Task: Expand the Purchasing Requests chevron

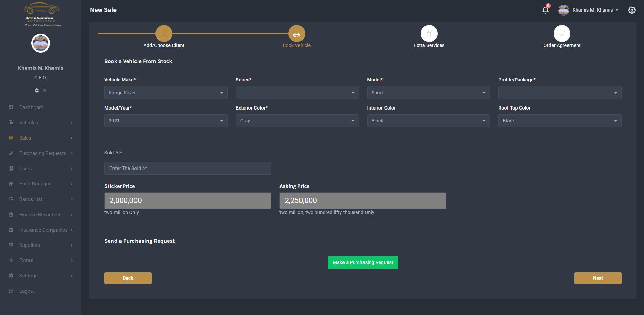Action: coord(71,153)
